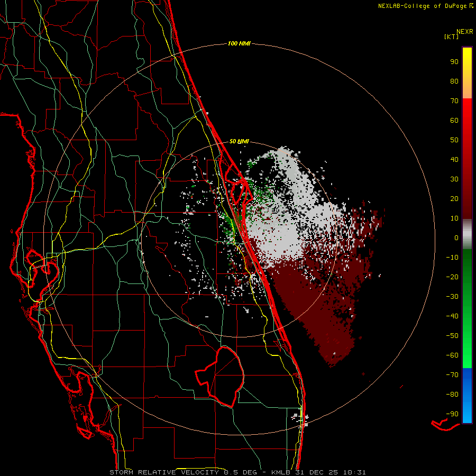The height and width of the screenshot is (476, 476).
Task: Click the 20 value on the velocity scale
Action: coord(454,199)
